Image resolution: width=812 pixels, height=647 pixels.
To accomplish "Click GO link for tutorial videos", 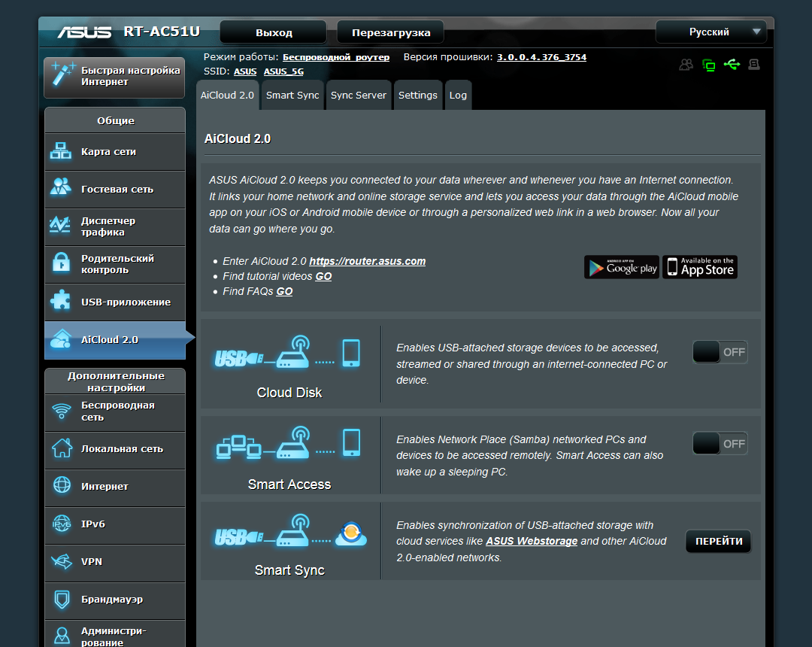I will tap(323, 276).
